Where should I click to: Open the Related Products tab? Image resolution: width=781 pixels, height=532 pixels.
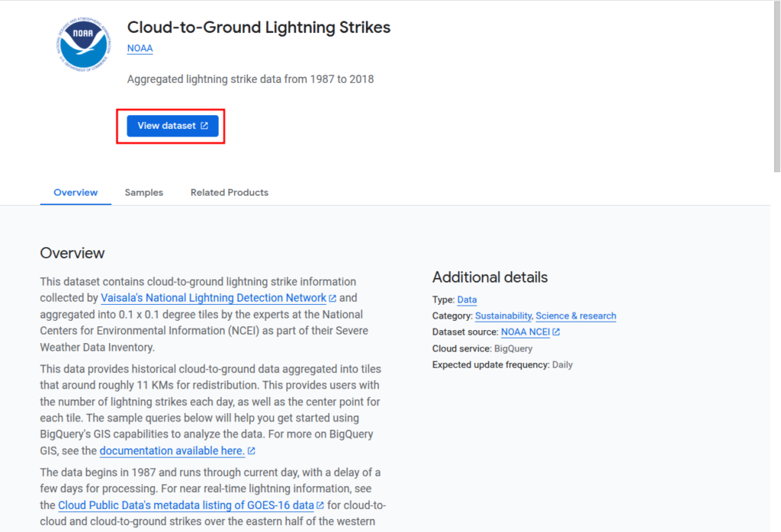(229, 193)
